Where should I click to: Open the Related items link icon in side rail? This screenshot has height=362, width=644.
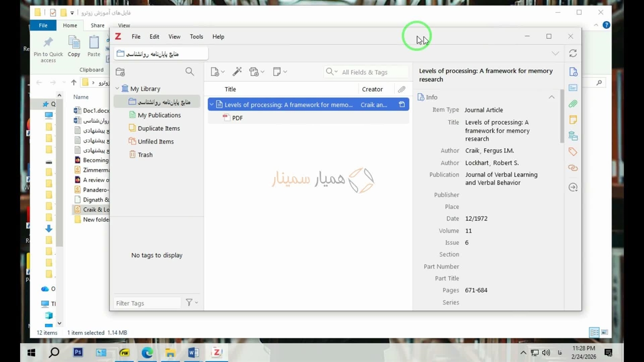573,168
